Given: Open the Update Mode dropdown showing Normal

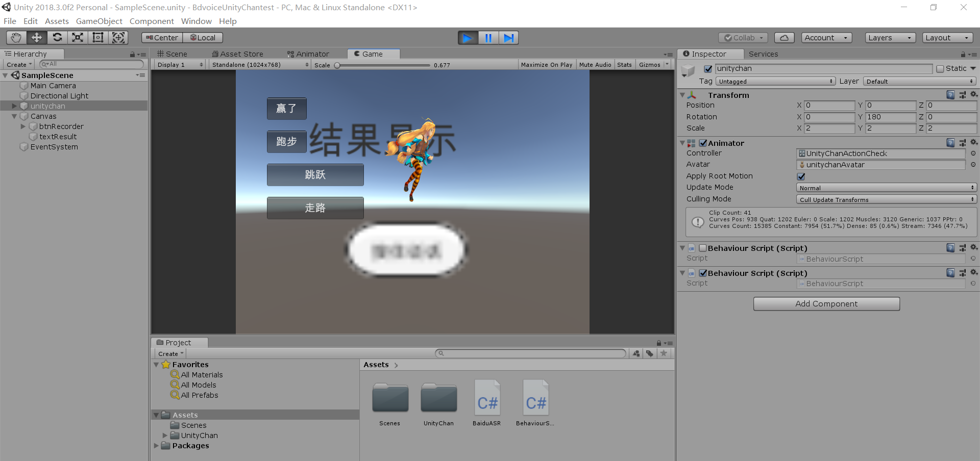Looking at the screenshot, I should tap(886, 188).
